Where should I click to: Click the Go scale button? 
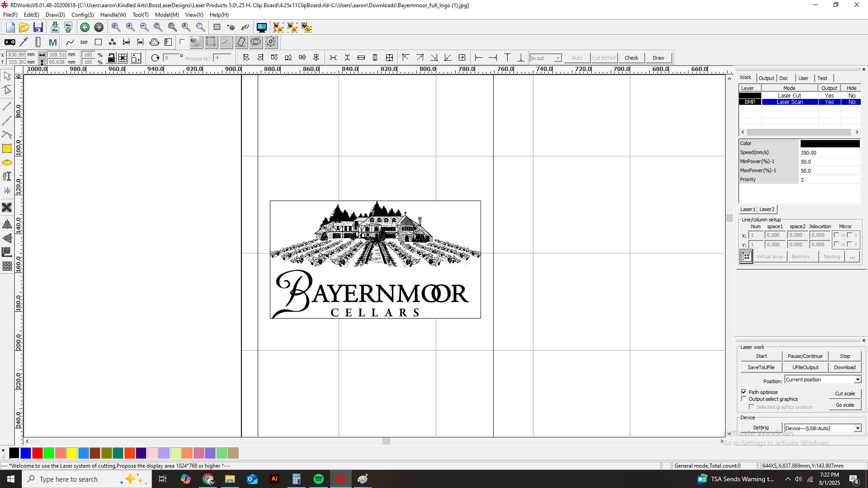845,405
